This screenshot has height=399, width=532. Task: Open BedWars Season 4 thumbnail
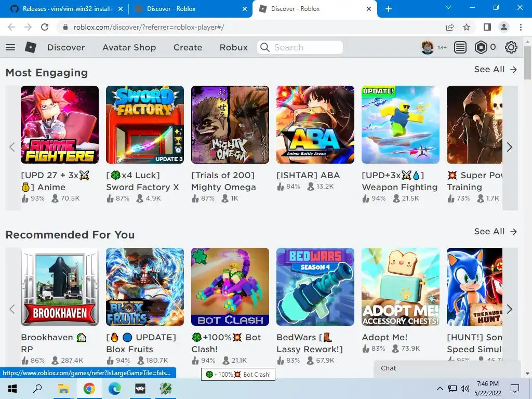click(x=315, y=287)
